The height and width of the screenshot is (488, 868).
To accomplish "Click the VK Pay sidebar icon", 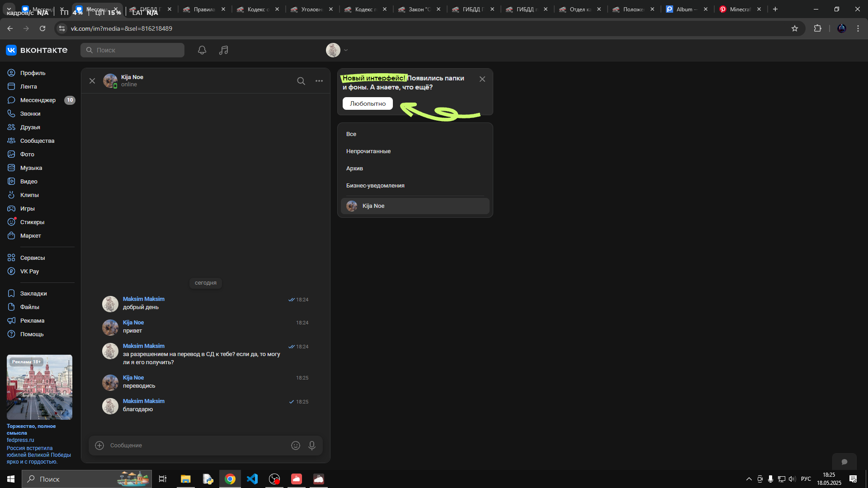I will coord(11,271).
